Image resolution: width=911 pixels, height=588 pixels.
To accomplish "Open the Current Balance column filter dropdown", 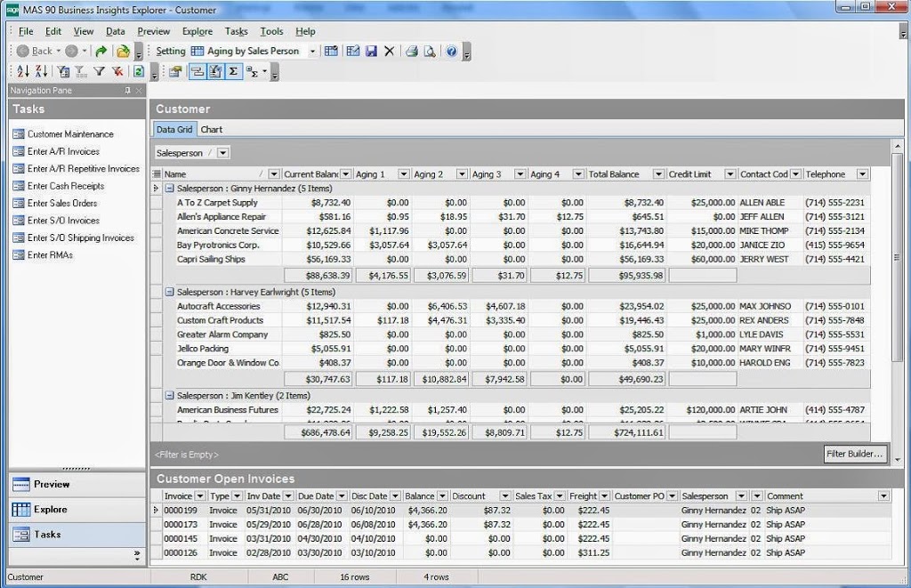I will click(346, 174).
